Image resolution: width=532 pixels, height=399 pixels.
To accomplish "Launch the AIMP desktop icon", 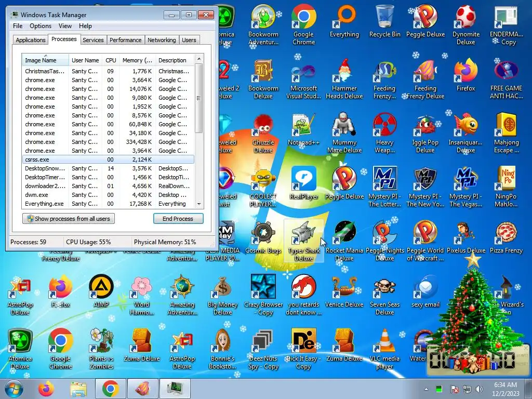I will [x=101, y=291].
